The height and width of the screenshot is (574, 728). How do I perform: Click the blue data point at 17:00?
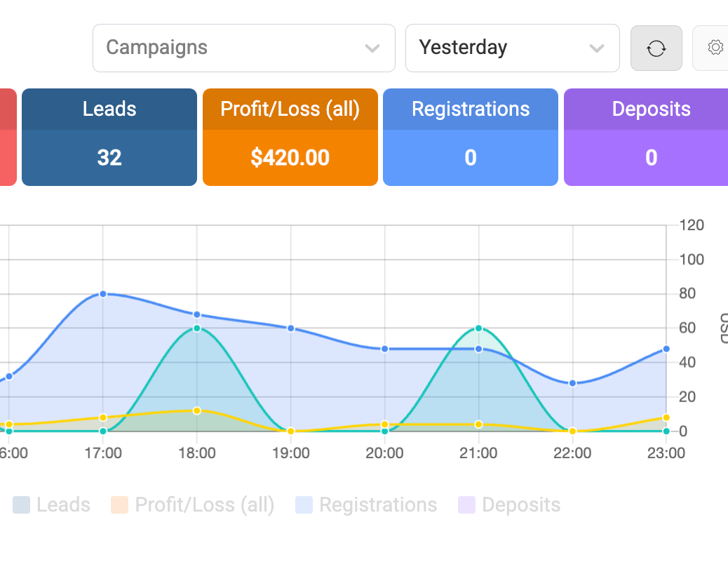coord(103,294)
